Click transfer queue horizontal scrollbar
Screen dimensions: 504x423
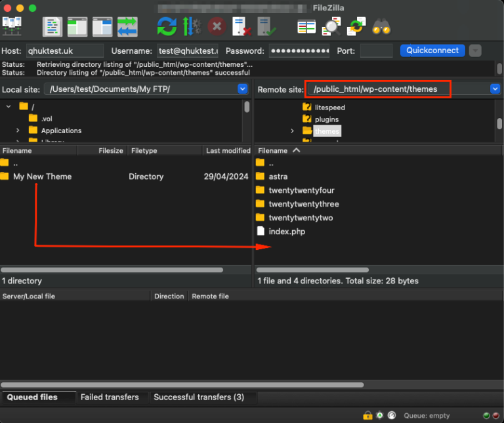click(182, 385)
